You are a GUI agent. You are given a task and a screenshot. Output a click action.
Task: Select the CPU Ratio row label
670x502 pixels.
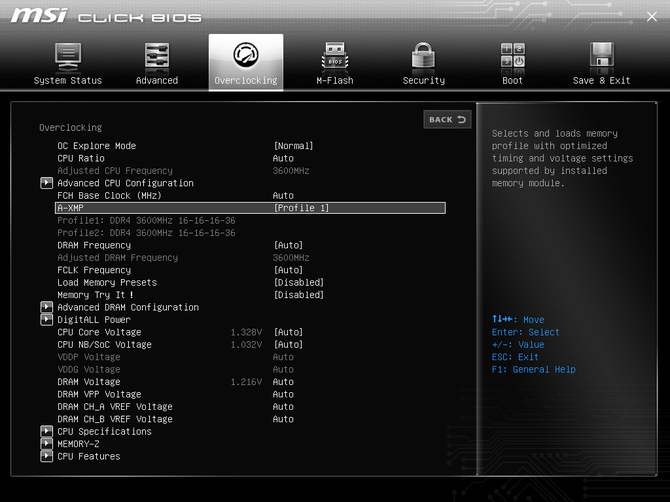pos(81,158)
